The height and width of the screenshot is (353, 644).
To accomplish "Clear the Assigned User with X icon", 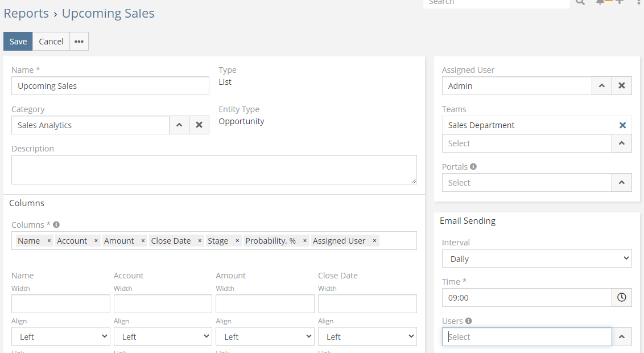I will tap(622, 86).
